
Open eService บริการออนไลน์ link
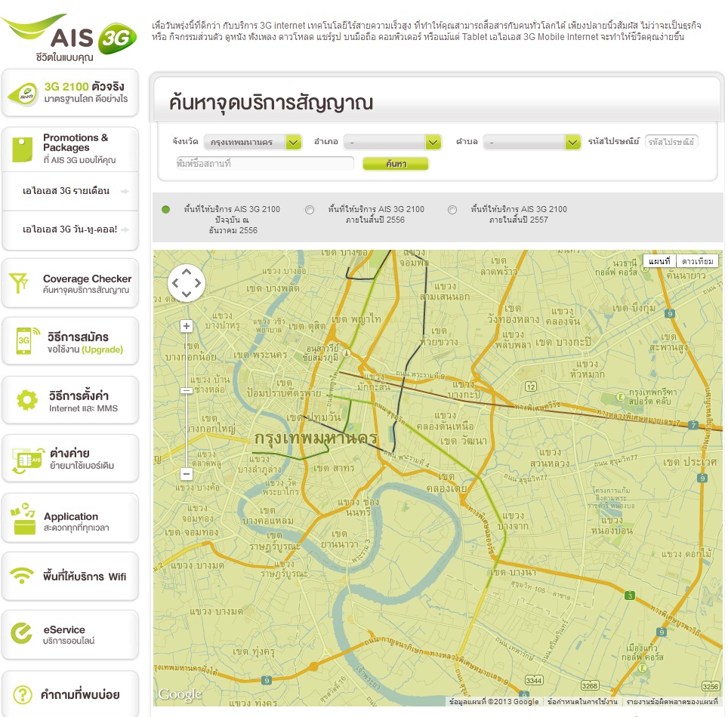70,635
